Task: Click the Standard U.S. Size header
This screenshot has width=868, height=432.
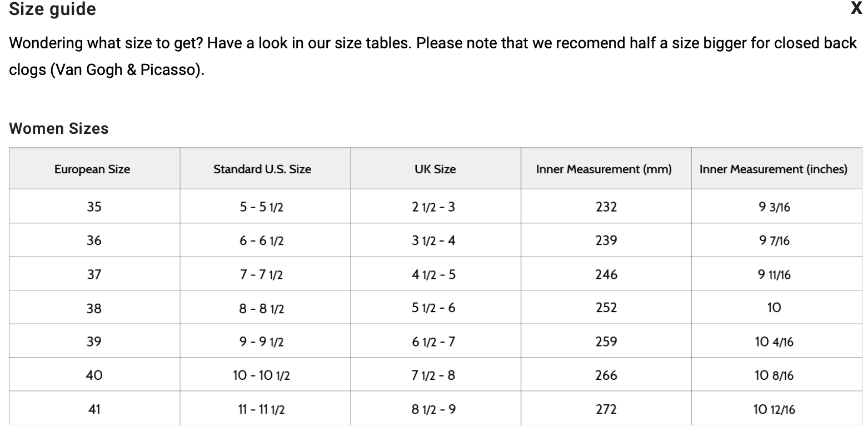Action: (262, 169)
